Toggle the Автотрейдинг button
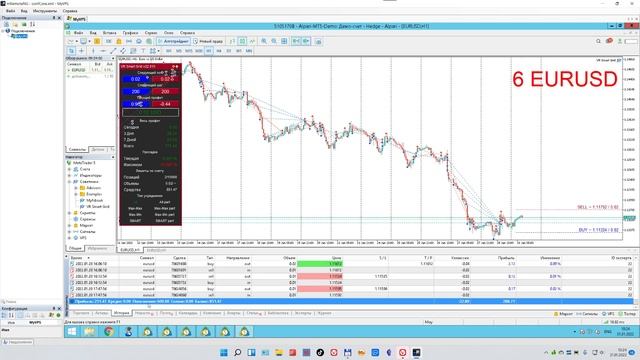 click(x=173, y=41)
